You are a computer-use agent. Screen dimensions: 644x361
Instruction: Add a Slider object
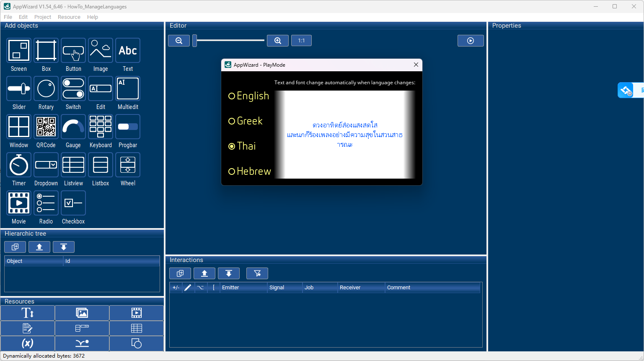[x=19, y=88]
